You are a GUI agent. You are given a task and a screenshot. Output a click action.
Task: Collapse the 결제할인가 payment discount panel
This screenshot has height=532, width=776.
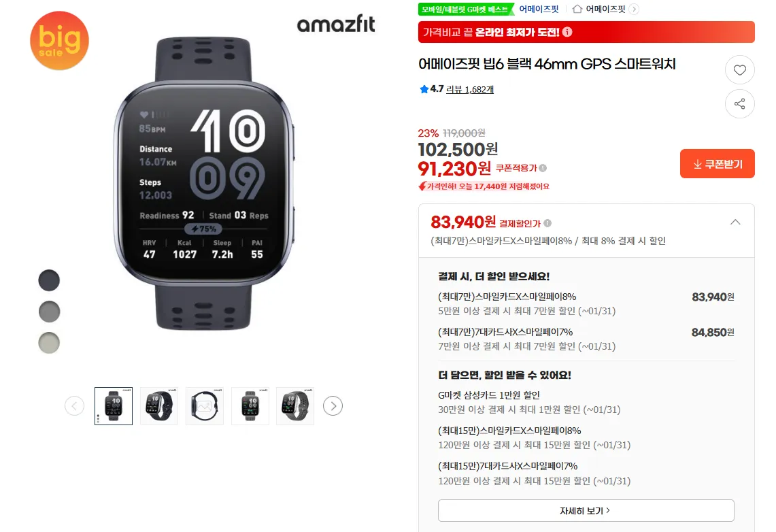[x=735, y=222]
